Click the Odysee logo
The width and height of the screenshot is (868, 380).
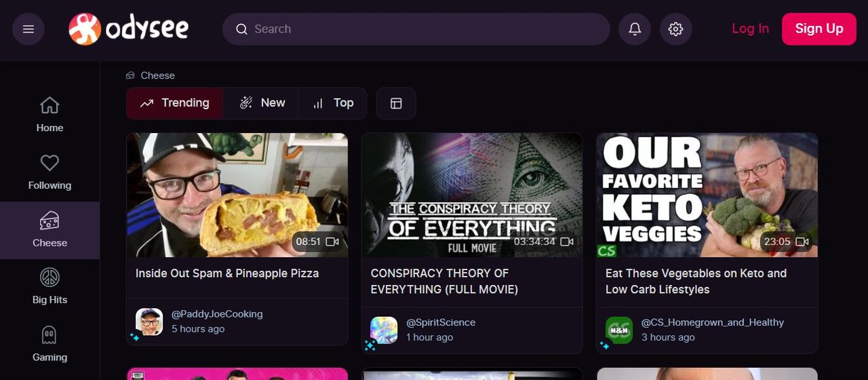click(x=129, y=29)
